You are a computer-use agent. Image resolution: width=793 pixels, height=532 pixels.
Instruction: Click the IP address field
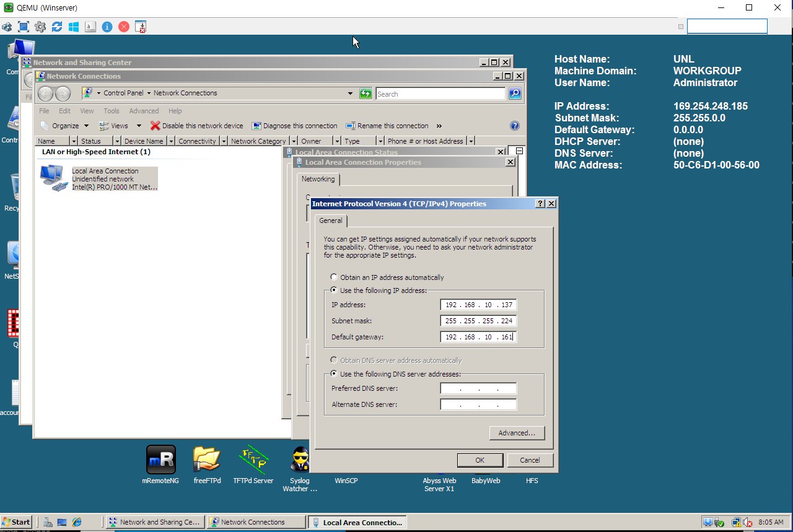[478, 305]
